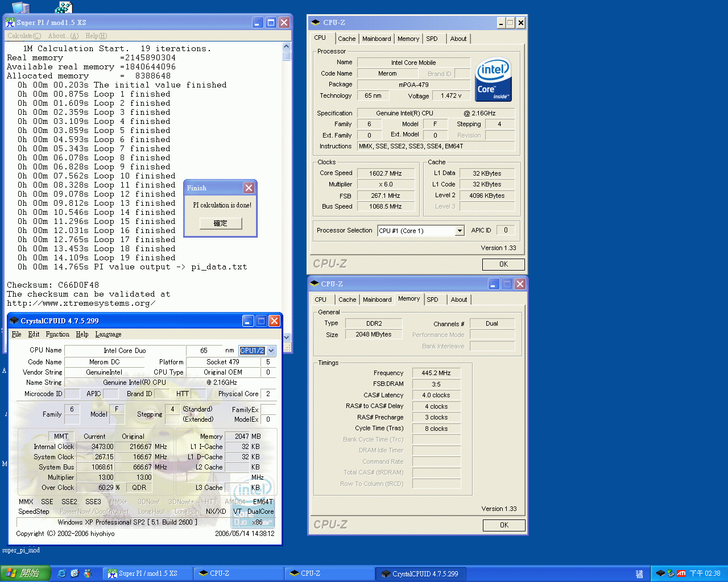Image resolution: width=728 pixels, height=582 pixels.
Task: Open the Start button
Action: tap(26, 573)
